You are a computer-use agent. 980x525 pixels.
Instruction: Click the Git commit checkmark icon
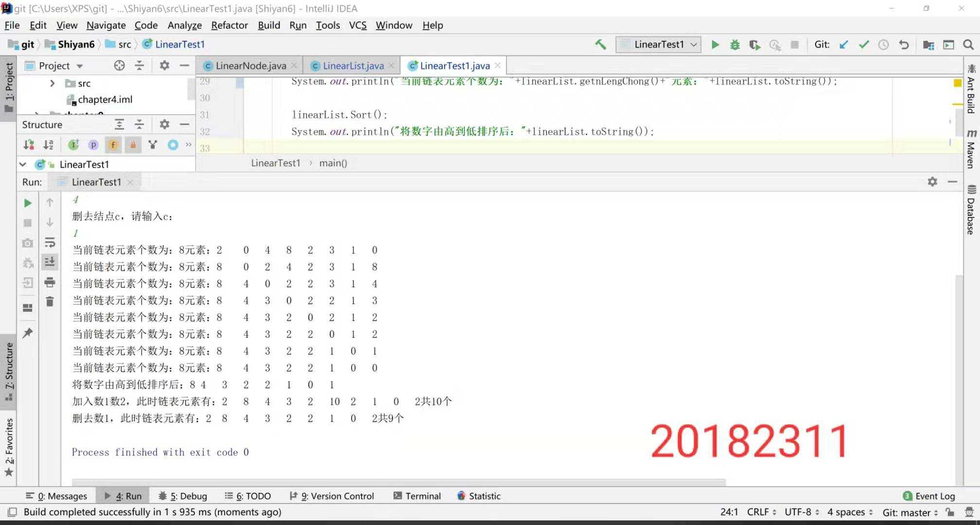pos(863,44)
